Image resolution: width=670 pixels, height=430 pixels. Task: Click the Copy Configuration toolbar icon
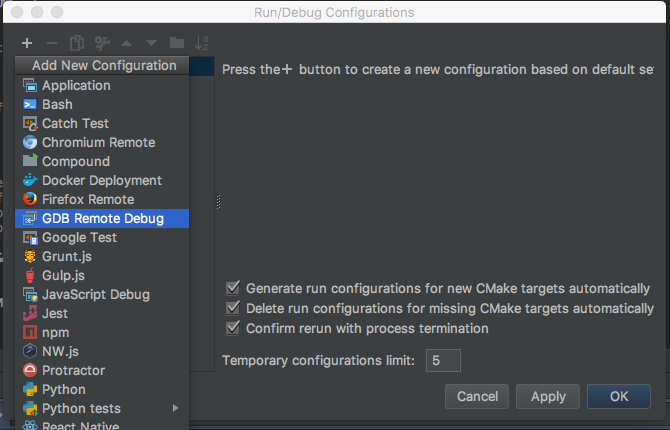76,43
